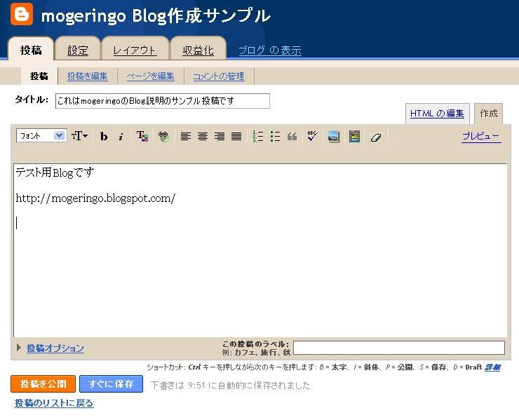The width and height of the screenshot is (519, 420).
Task: Click the テスト用Blogです text line
Action: [x=55, y=172]
